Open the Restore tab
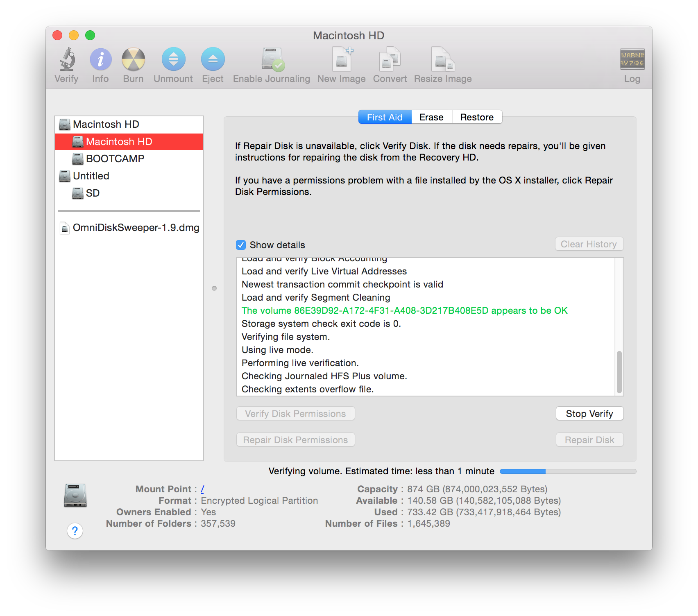The height and width of the screenshot is (616, 698). pos(477,117)
